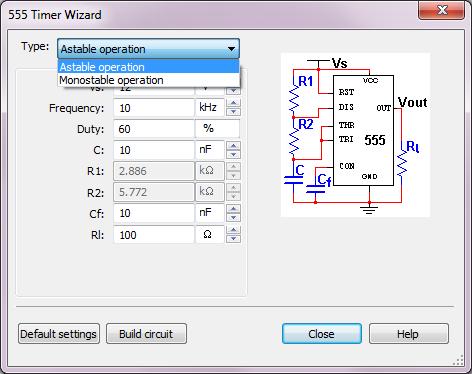Step up the Rl unit Ω
The width and height of the screenshot is (472, 374).
click(x=233, y=230)
